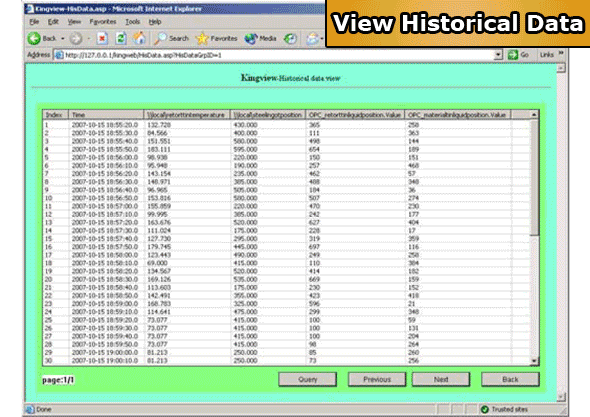Click the Previous button

377,379
